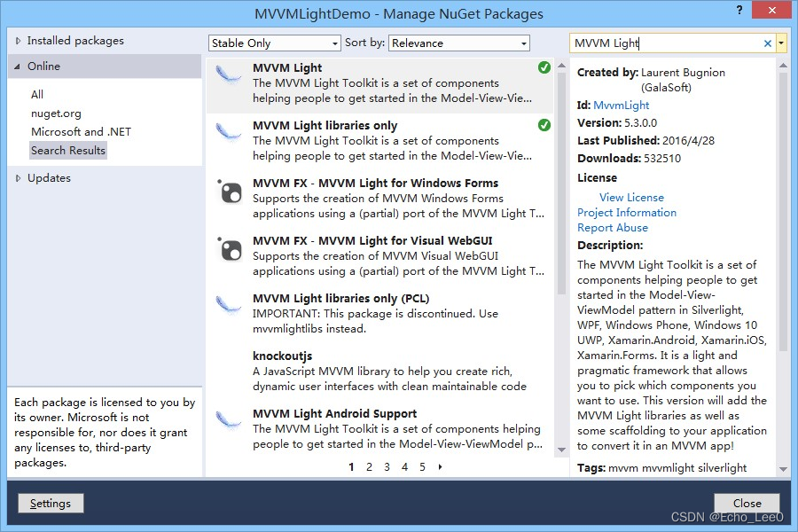
Task: Click the details pane scroll up arrow
Action: pyautogui.click(x=783, y=66)
